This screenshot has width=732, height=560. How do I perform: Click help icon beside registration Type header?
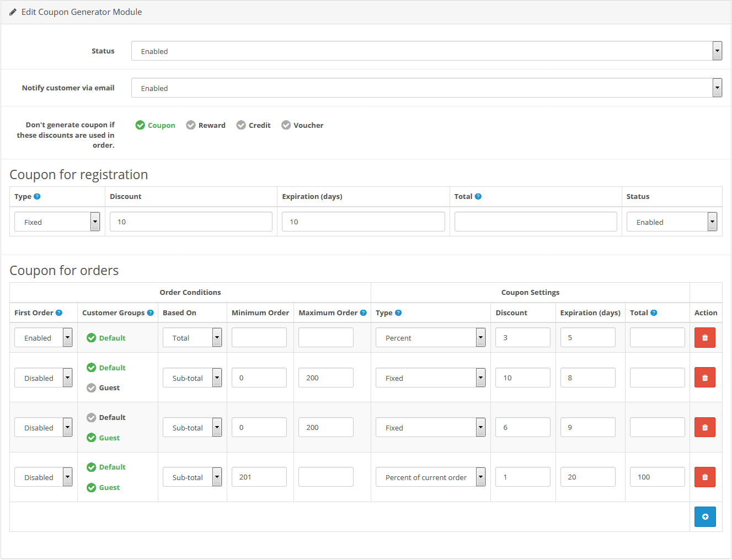37,196
